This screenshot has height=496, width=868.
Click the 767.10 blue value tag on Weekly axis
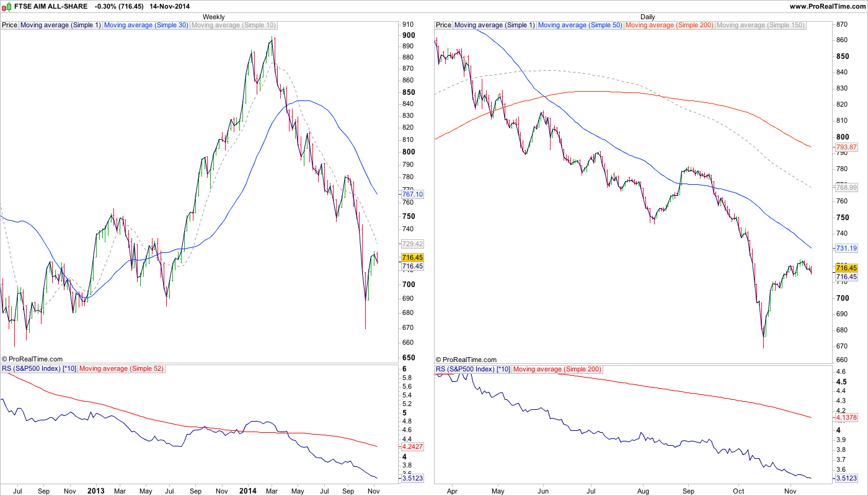412,194
